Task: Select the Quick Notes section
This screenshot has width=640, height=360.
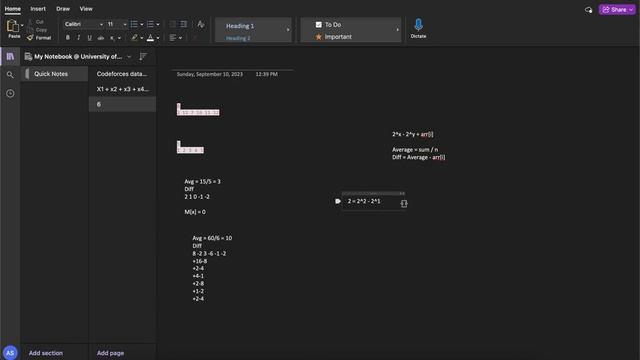Action: click(x=54, y=74)
